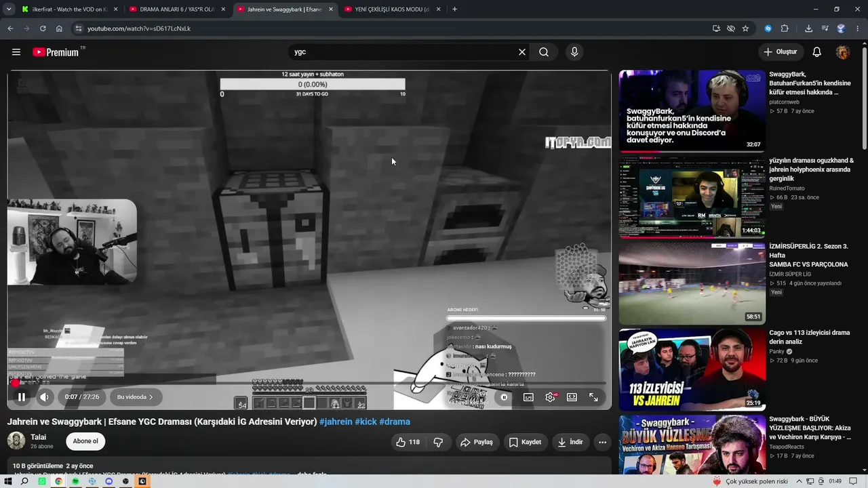
Task: Close the DRAMA ANLARI 6 tab
Action: 223,9
